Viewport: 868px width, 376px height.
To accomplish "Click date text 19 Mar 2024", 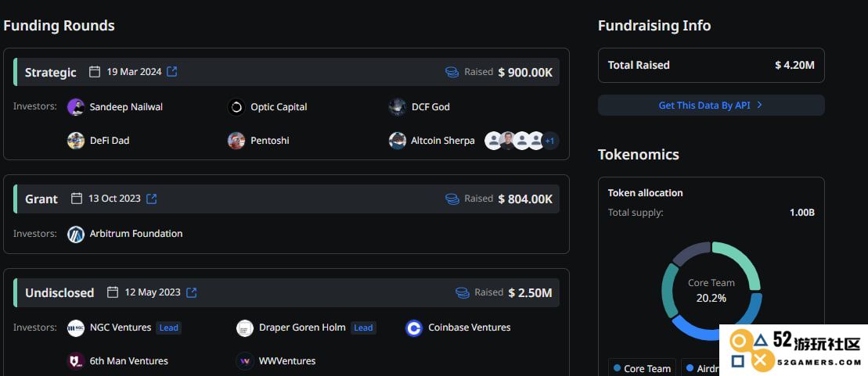I will (x=134, y=72).
